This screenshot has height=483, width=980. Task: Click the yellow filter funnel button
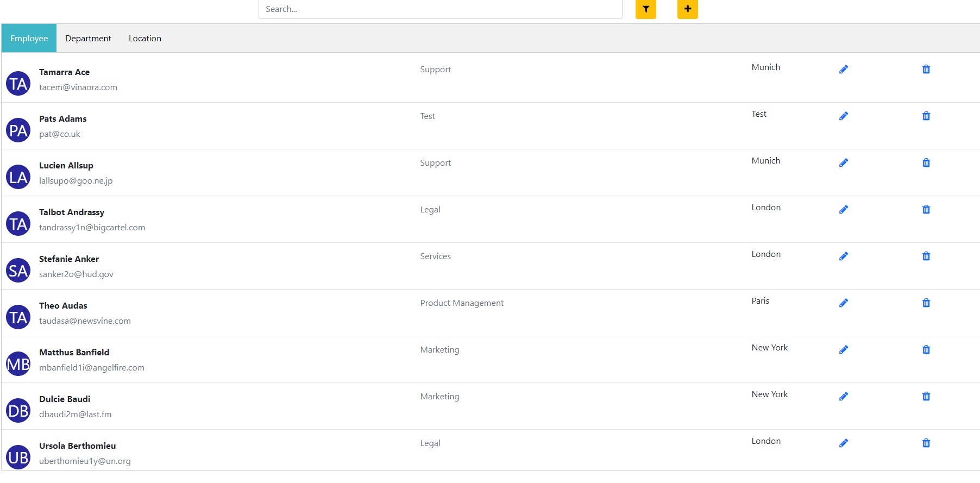pyautogui.click(x=645, y=9)
